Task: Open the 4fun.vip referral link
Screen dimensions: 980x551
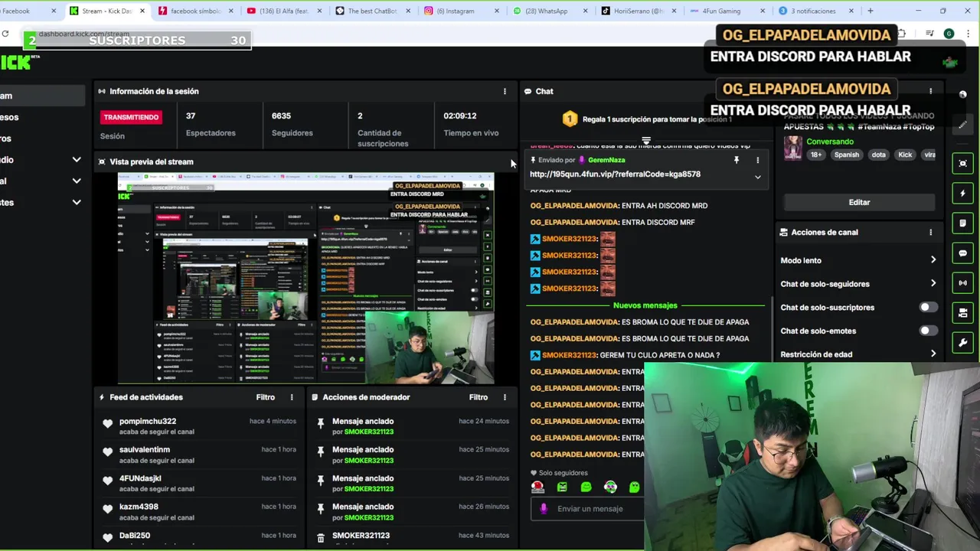Action: [615, 174]
